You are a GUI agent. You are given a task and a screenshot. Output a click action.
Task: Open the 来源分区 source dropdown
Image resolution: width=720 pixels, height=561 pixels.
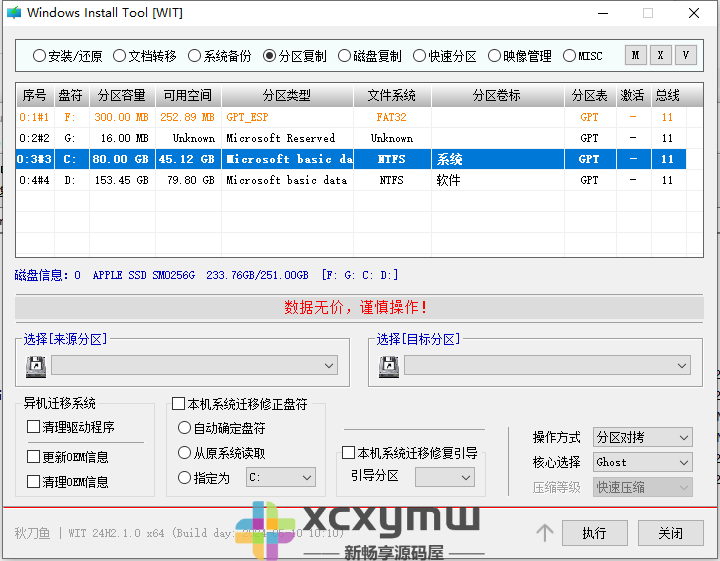pos(195,365)
